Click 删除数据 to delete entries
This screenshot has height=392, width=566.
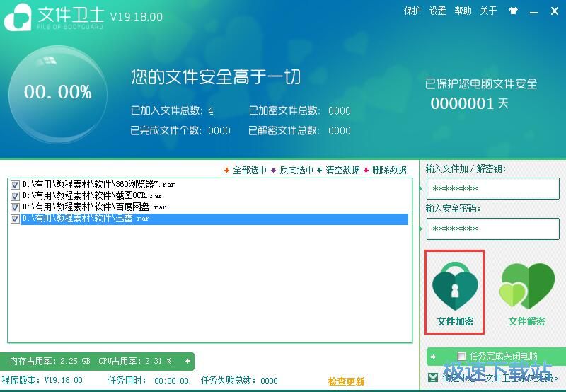point(384,170)
